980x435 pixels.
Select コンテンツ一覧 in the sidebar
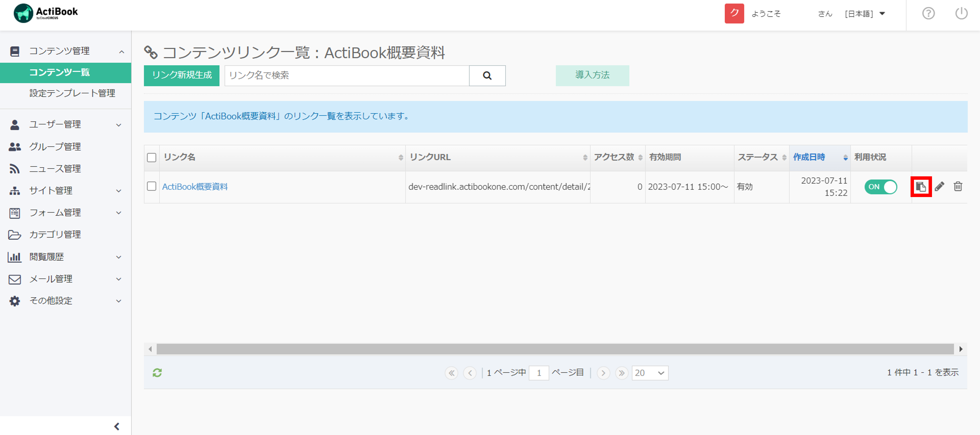[x=66, y=73]
